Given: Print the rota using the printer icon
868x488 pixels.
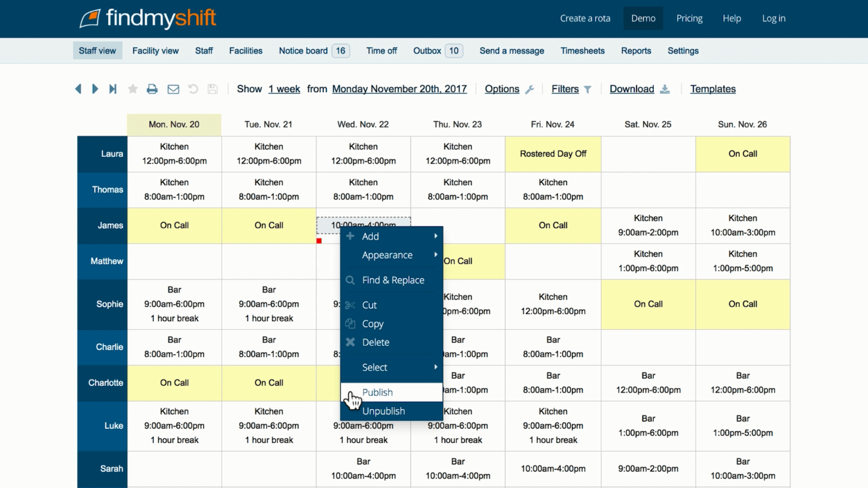Looking at the screenshot, I should coord(151,89).
